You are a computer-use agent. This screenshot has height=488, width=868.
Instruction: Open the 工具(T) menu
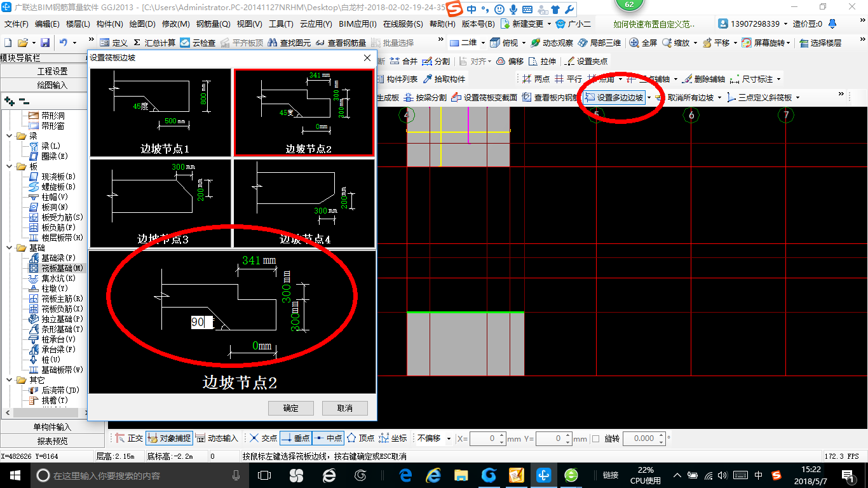pyautogui.click(x=281, y=24)
